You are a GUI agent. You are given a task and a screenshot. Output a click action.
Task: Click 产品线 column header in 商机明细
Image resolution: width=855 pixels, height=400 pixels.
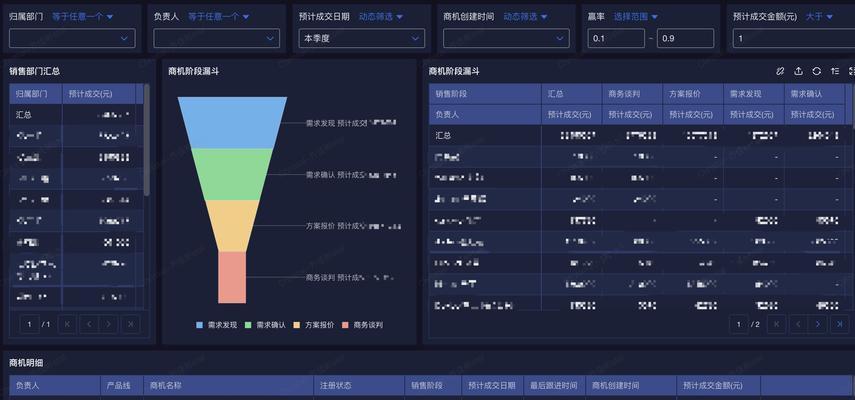(122, 385)
